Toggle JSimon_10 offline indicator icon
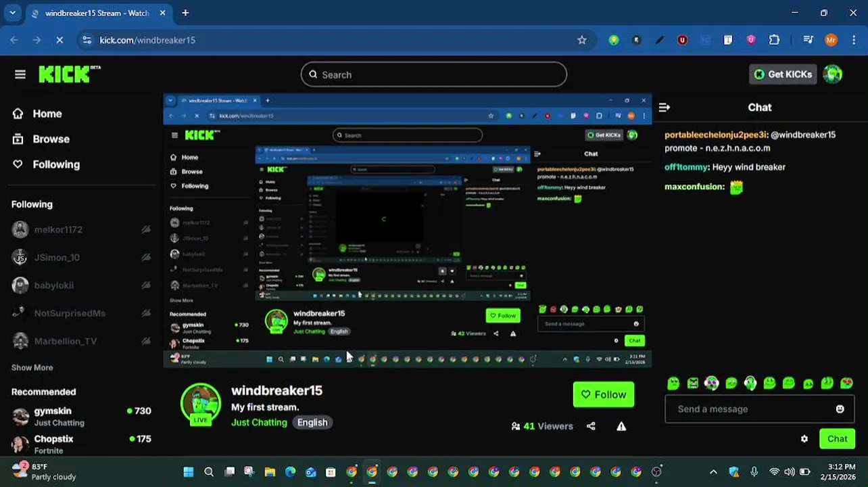 click(145, 257)
